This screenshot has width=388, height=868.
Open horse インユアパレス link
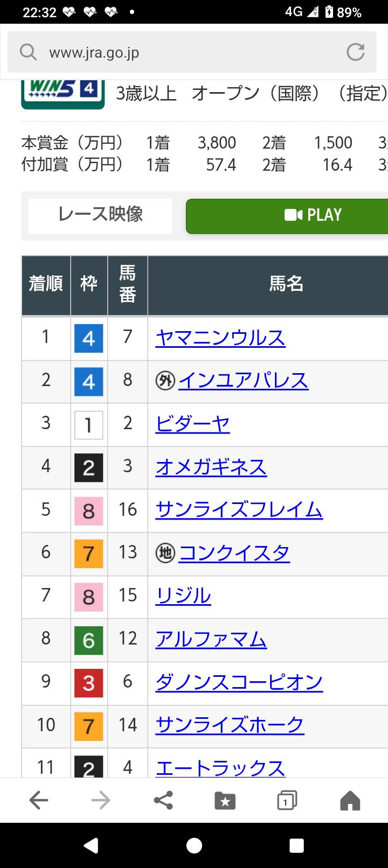[243, 381]
